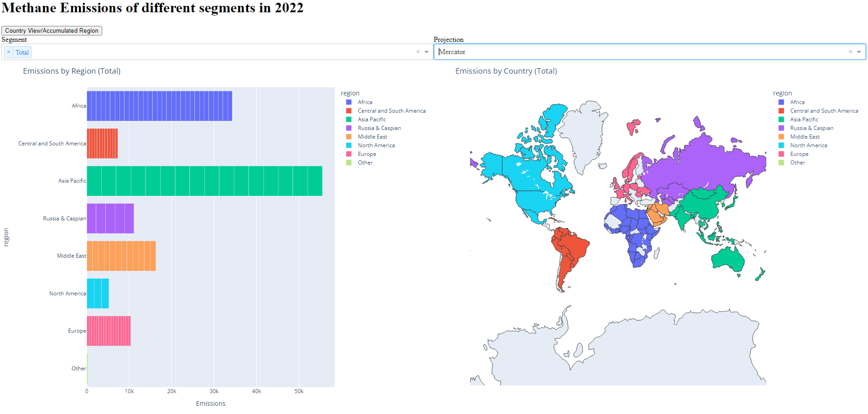Screen dimensions: 868x414
Task: Click Australia on the world map
Action: pos(728,260)
